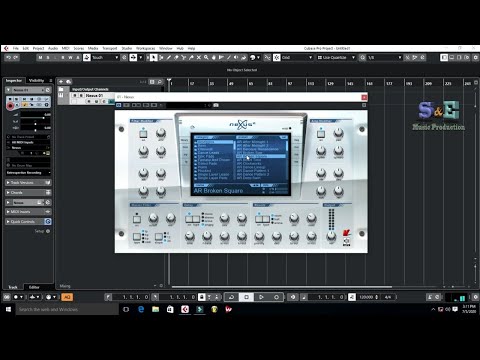Open the Transport menu
The width and height of the screenshot is (480, 360).
(110, 48)
